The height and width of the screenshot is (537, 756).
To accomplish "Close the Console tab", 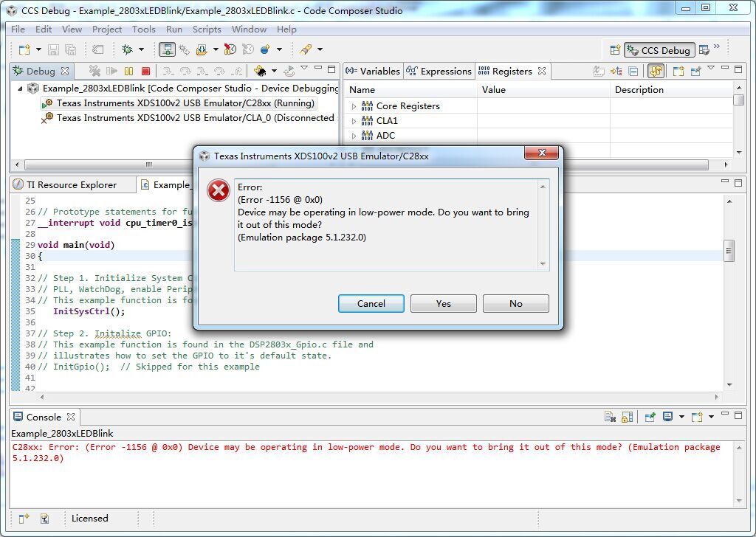I will pyautogui.click(x=71, y=417).
